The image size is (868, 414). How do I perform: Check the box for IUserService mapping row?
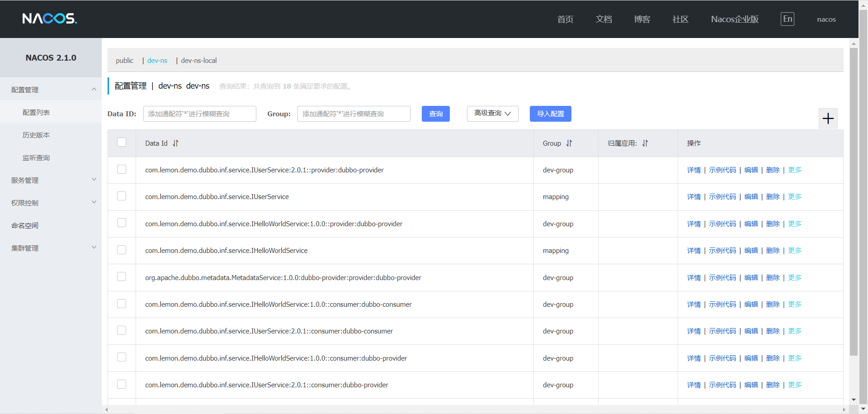click(x=122, y=196)
